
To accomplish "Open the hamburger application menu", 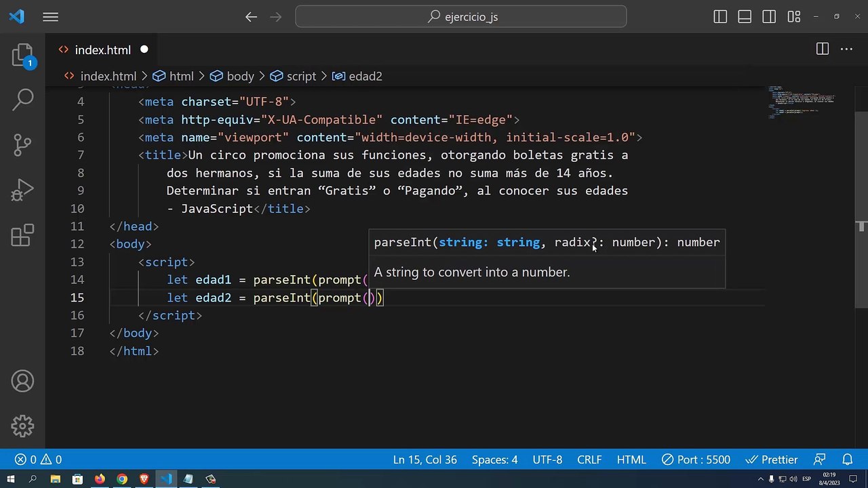I will [x=51, y=17].
